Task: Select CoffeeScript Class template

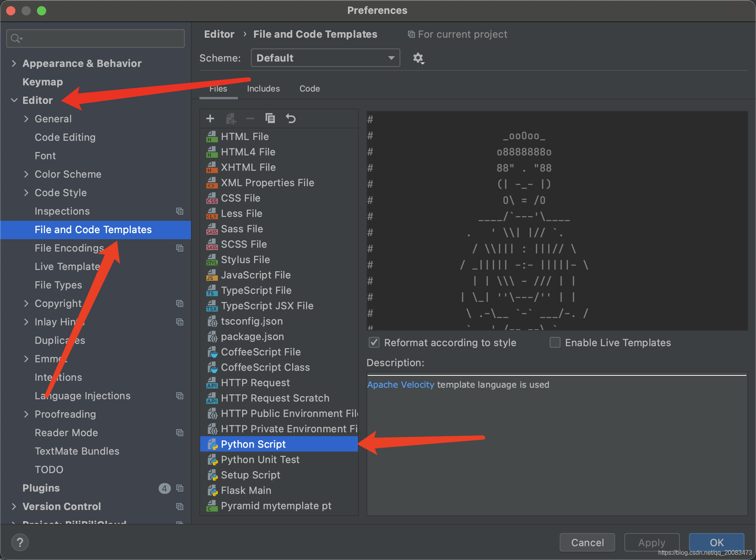Action: pyautogui.click(x=265, y=367)
